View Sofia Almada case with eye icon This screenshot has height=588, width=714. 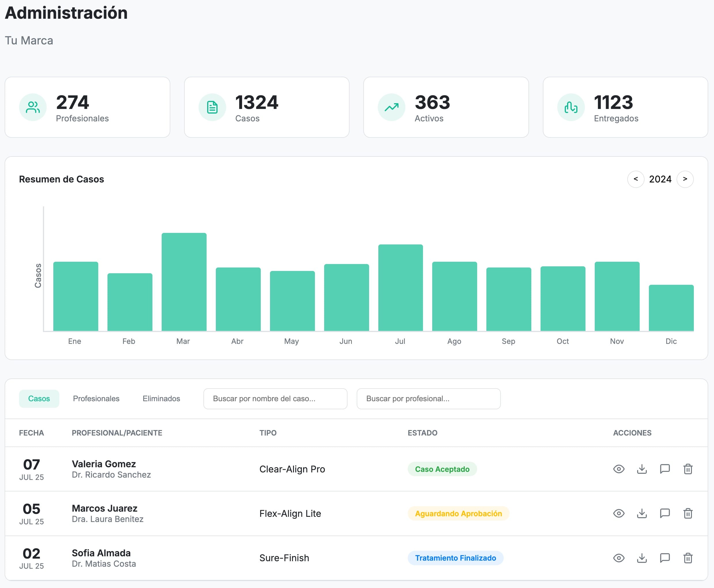point(619,557)
